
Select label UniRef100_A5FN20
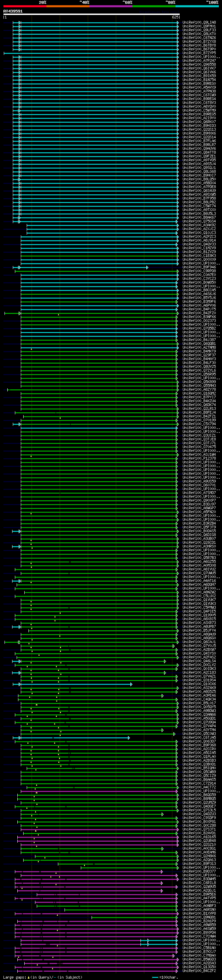click(x=199, y=512)
